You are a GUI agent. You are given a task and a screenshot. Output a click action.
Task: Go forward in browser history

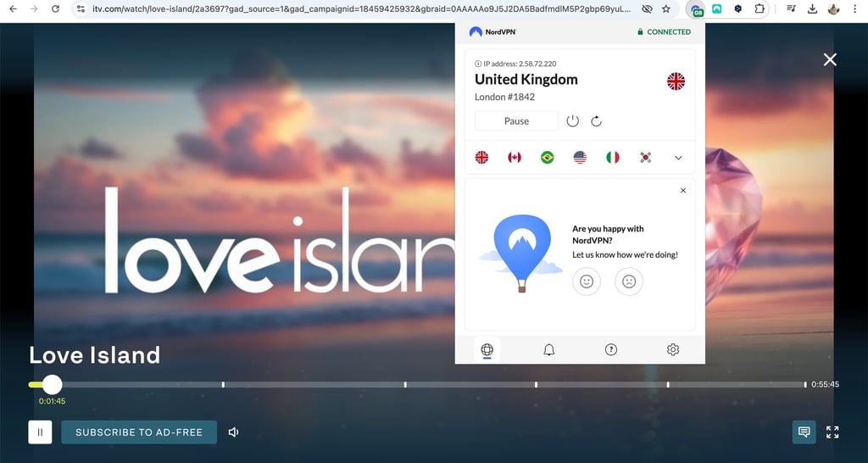tap(34, 8)
